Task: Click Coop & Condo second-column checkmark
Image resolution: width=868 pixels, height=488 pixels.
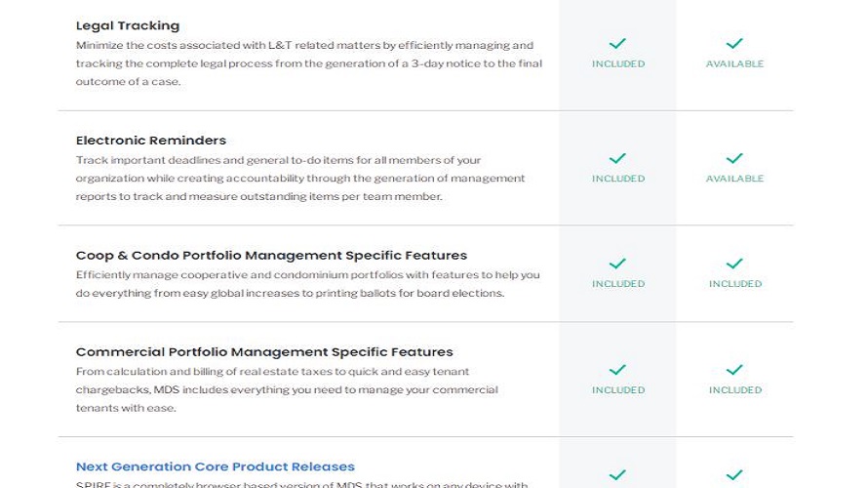Action: 734,264
